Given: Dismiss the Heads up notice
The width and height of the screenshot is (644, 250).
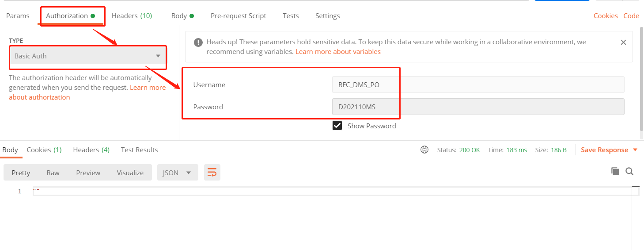Looking at the screenshot, I should pos(623,42).
